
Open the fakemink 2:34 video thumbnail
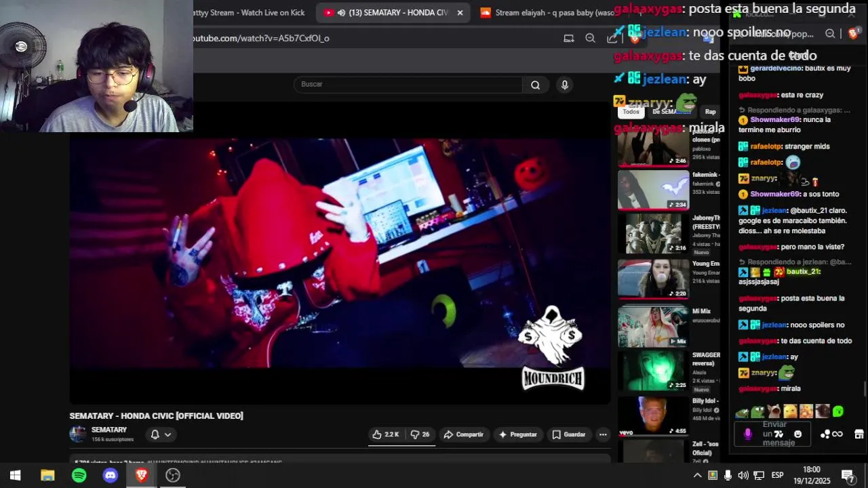[x=653, y=190]
